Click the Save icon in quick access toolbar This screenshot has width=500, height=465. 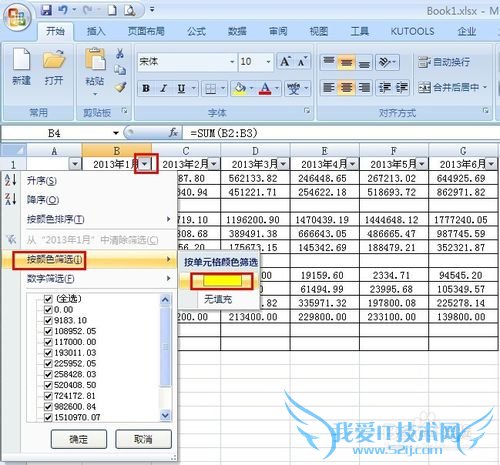coord(46,10)
